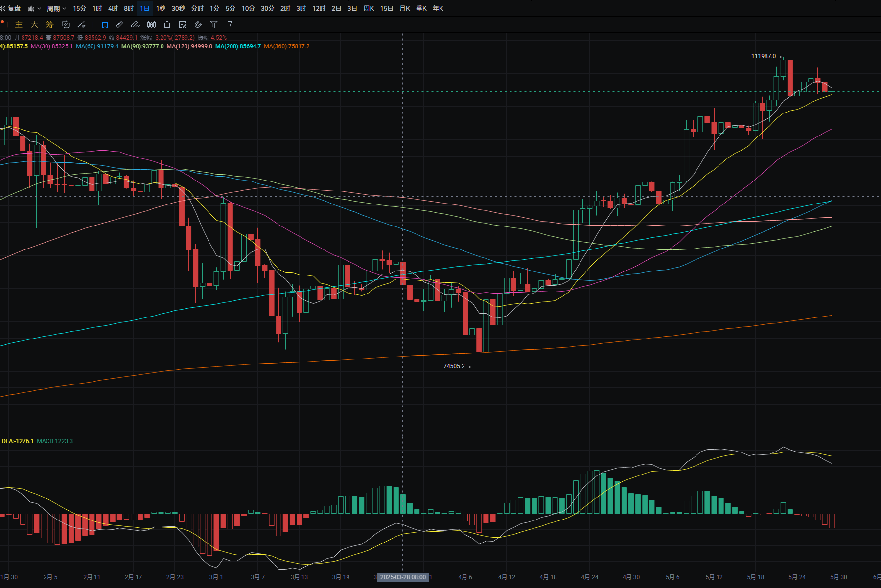The height and width of the screenshot is (588, 881).
Task: Click the MA(60) indicator label
Action: tap(97, 46)
